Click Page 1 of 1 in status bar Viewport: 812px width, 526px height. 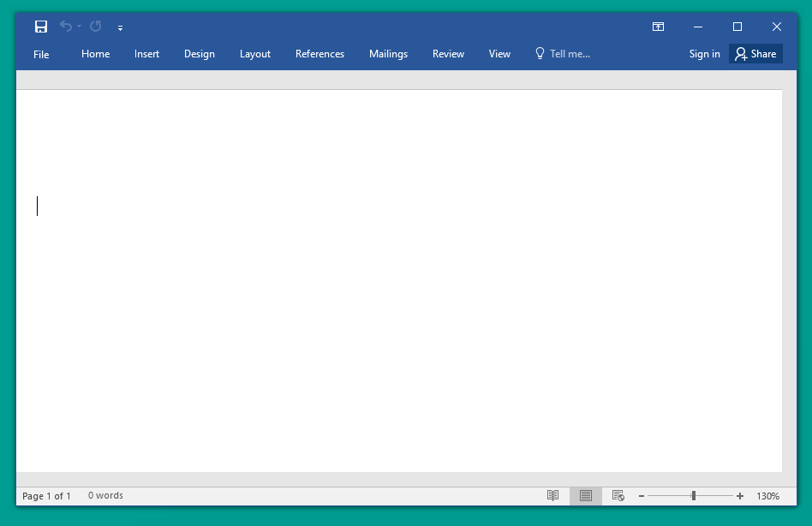46,496
